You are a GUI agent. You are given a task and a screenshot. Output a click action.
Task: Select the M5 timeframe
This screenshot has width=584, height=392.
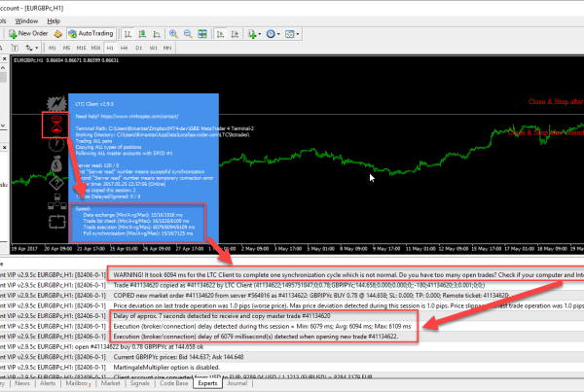(x=66, y=48)
